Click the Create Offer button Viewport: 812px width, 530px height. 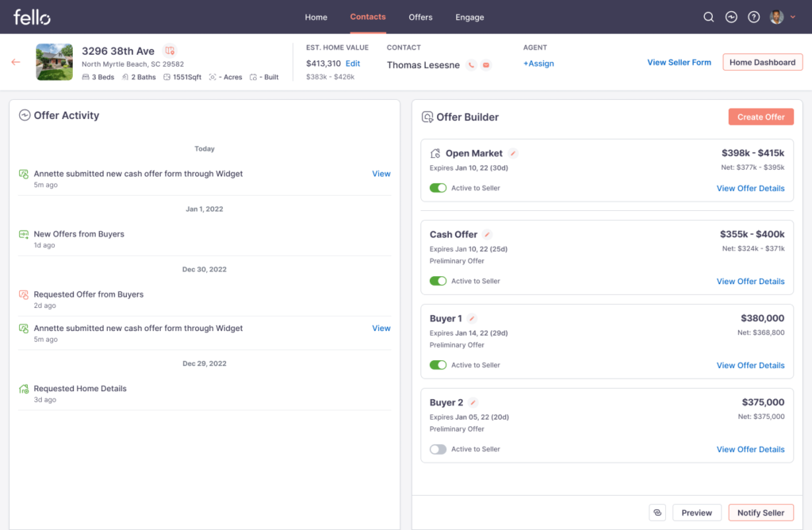(x=760, y=117)
